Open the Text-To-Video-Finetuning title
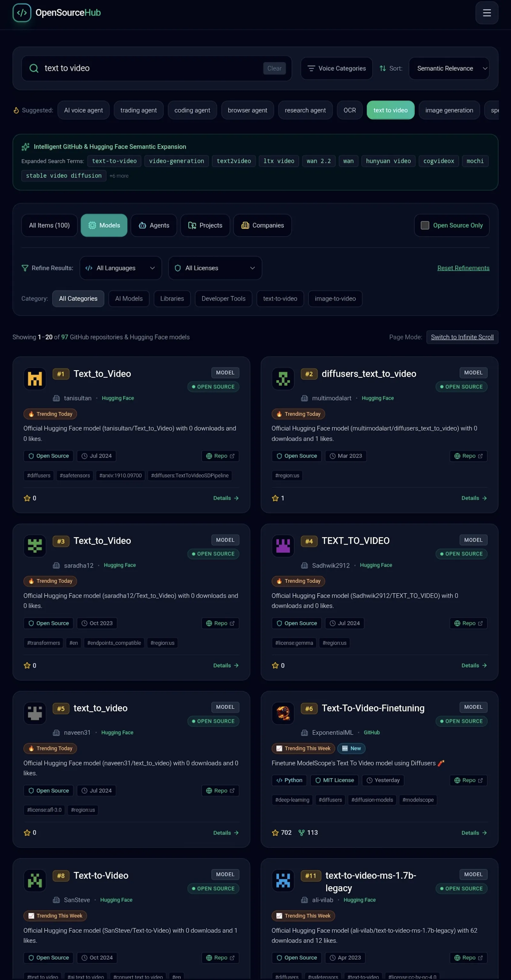Image resolution: width=511 pixels, height=980 pixels. [373, 708]
